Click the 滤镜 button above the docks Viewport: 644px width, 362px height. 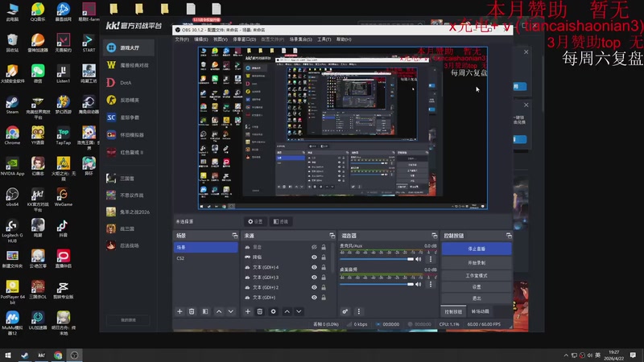coord(281,222)
